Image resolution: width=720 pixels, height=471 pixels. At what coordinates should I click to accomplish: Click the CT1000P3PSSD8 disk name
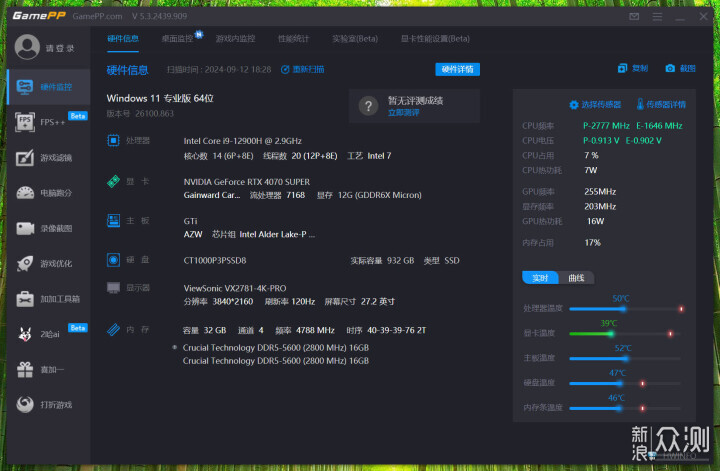pyautogui.click(x=215, y=261)
